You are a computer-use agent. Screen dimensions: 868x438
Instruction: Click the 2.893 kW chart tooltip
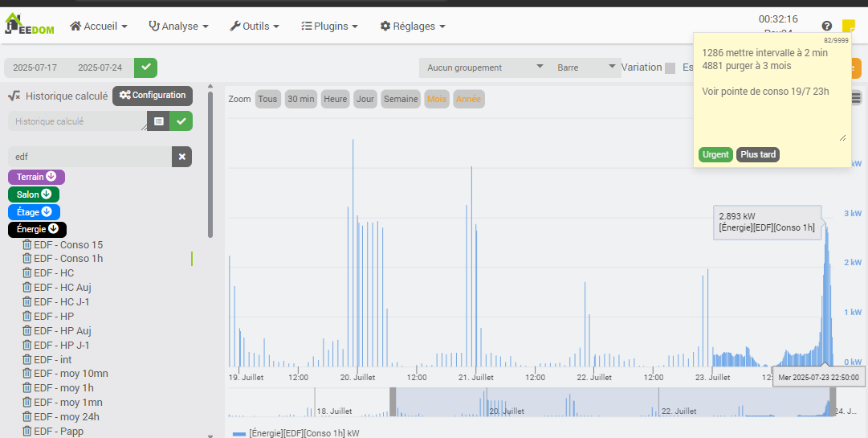point(767,223)
